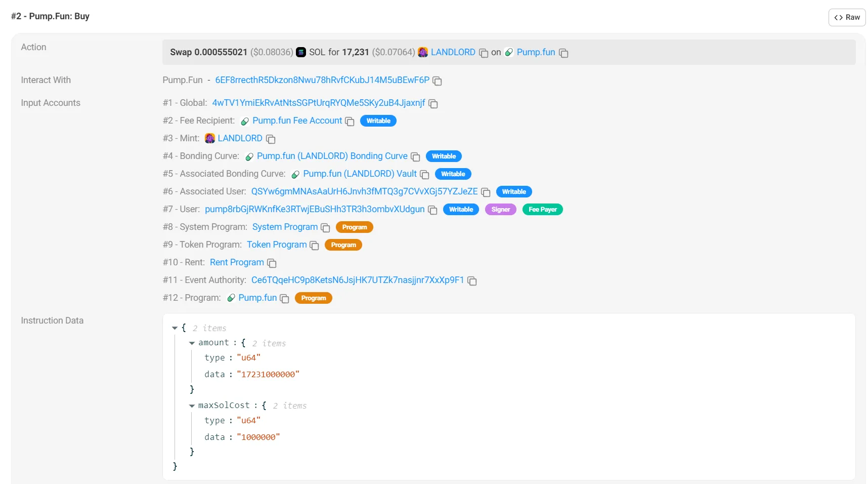Screen dimensions: 868x484
Task: Click the pill icon beside Pump.fun Fee Account
Action: pyautogui.click(x=245, y=122)
